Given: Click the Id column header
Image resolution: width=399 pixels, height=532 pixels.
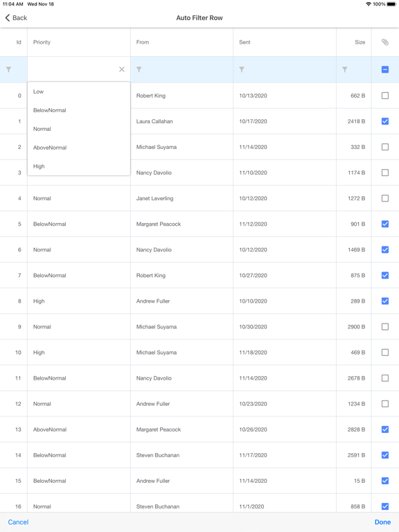Looking at the screenshot, I should click(x=14, y=42).
